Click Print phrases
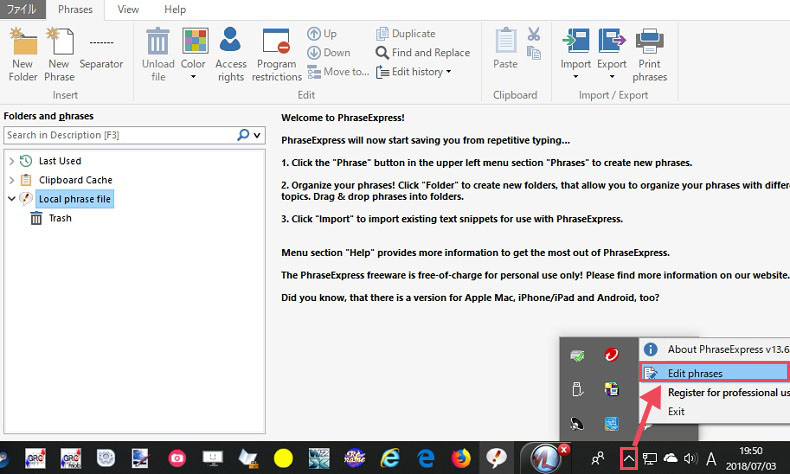The image size is (790, 474). [x=649, y=55]
